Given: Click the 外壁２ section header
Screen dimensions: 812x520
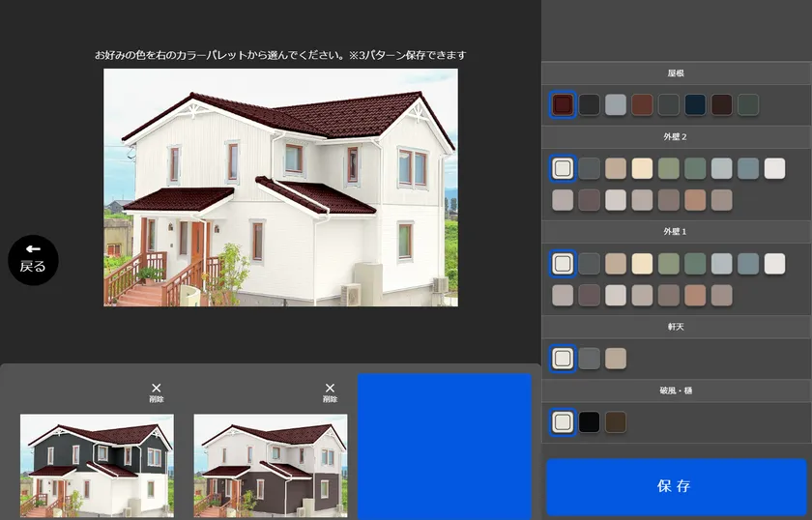Looking at the screenshot, I should tap(677, 137).
